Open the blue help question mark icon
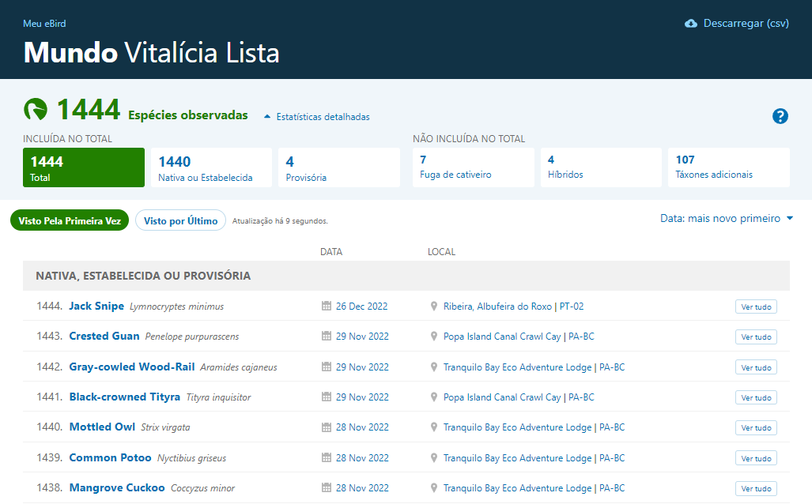Screen dimensions: 812x504 [x=780, y=116]
